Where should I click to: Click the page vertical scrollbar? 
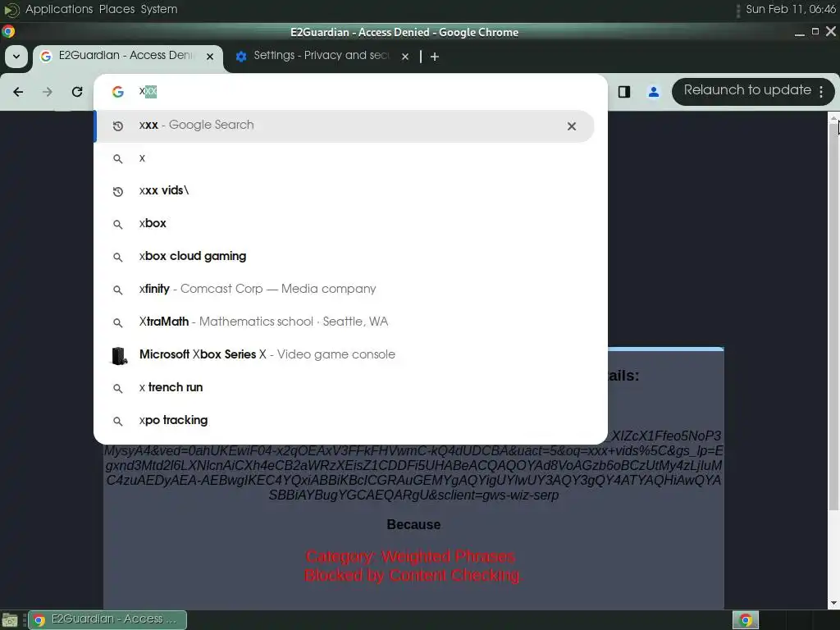[833, 316]
